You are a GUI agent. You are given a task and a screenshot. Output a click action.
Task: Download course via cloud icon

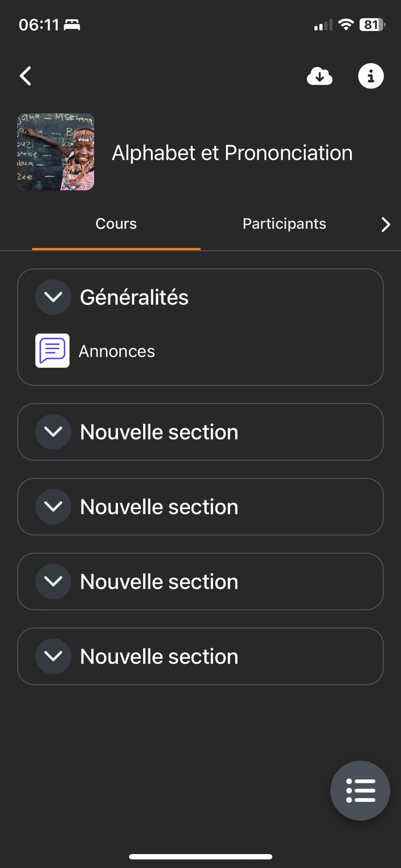coord(319,76)
